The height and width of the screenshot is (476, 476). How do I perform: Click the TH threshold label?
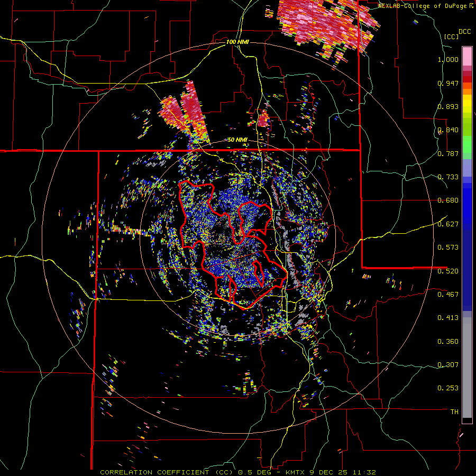(x=454, y=411)
